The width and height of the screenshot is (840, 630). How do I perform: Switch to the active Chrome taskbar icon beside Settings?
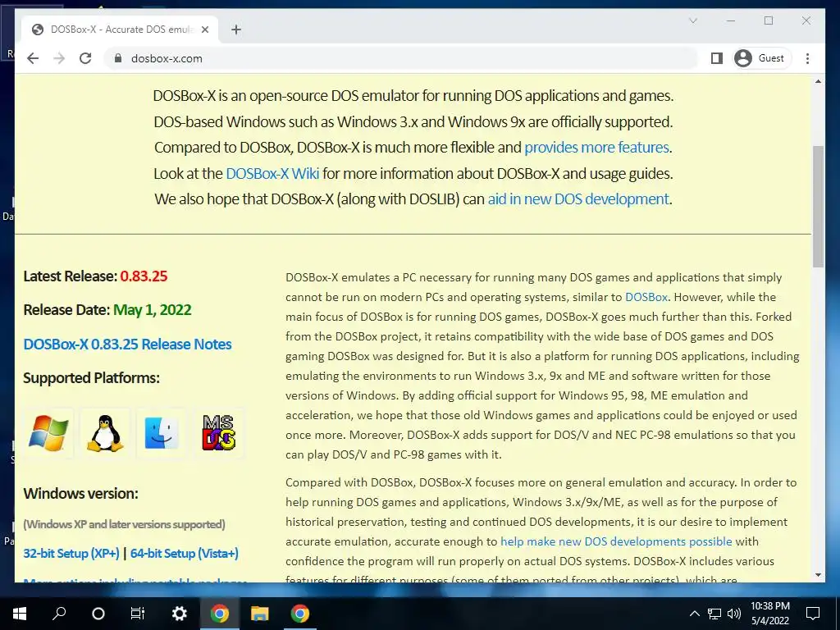pyautogui.click(x=220, y=614)
